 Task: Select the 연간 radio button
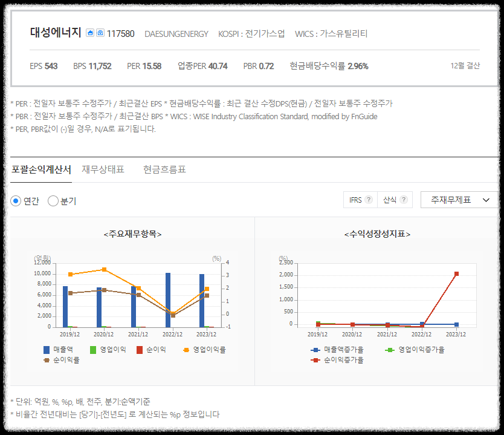16,201
